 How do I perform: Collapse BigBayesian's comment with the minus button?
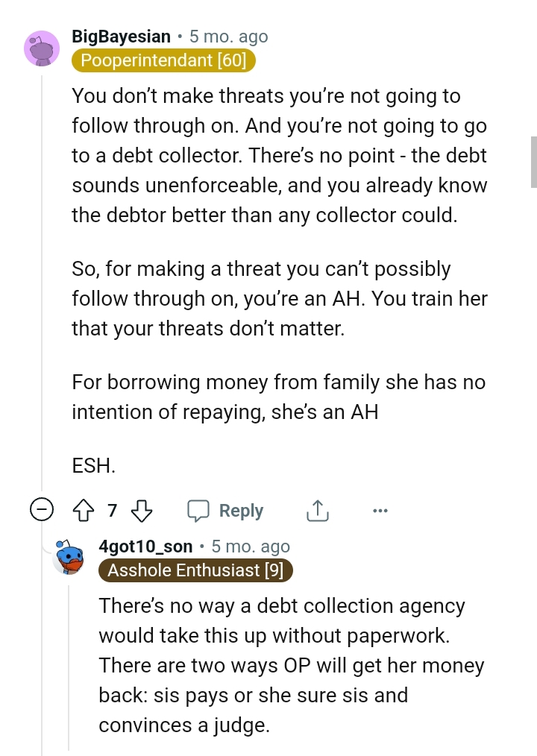[x=43, y=510]
